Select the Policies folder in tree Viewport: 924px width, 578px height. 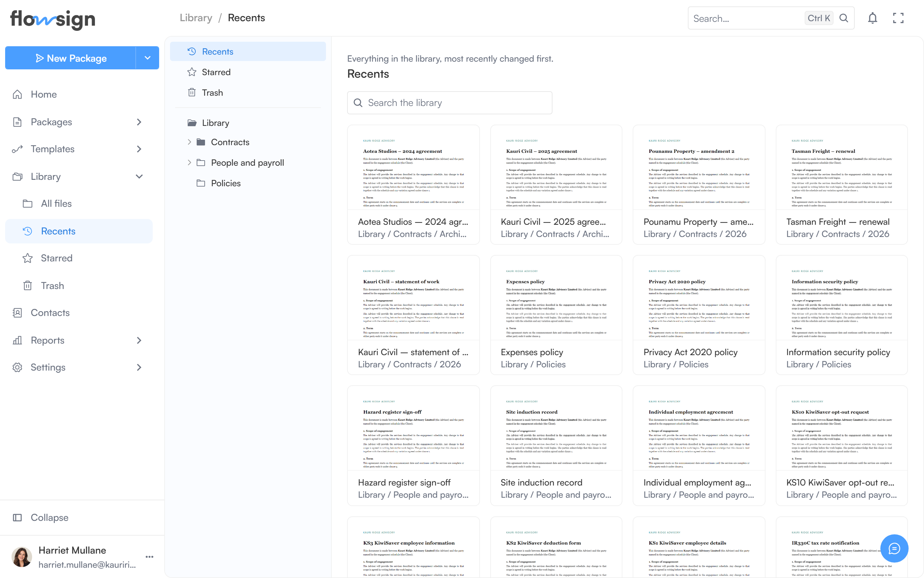click(x=248, y=183)
